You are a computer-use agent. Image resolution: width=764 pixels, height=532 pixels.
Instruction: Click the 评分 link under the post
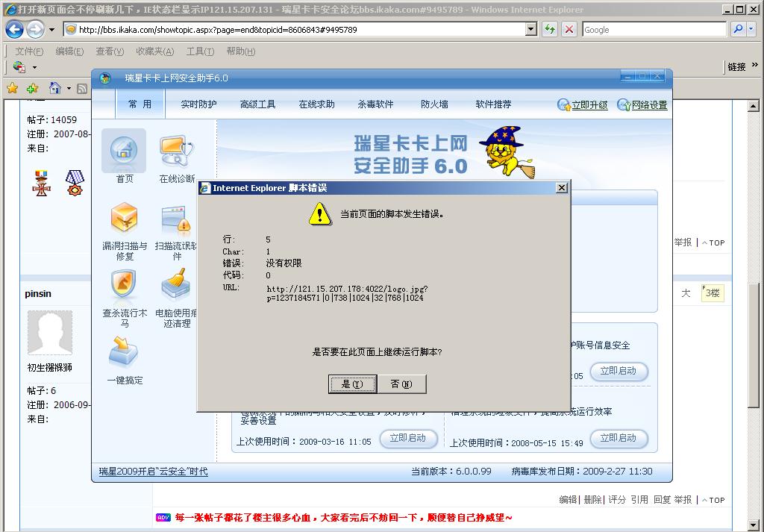pyautogui.click(x=617, y=499)
